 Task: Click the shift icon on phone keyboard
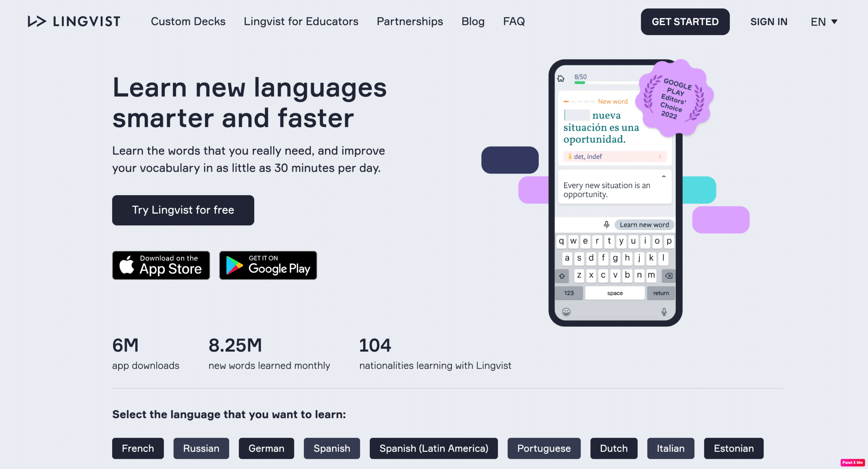tap(562, 276)
